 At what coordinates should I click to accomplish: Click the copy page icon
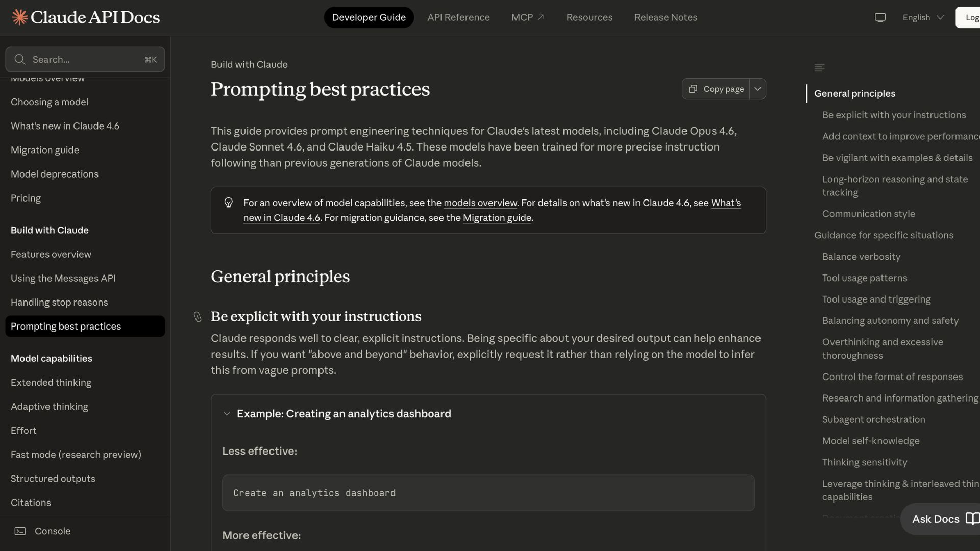point(693,89)
